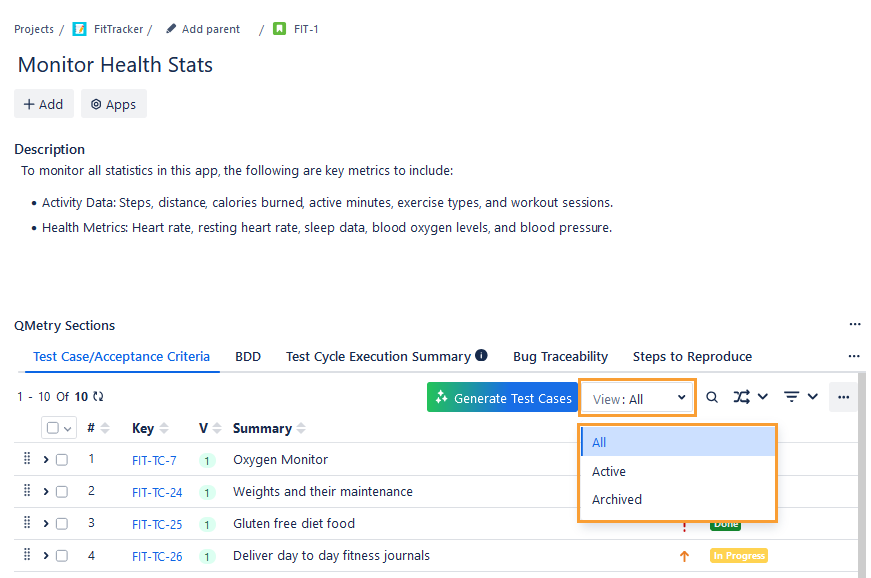The height and width of the screenshot is (578, 871).
Task: Click the Done status badge
Action: click(725, 523)
